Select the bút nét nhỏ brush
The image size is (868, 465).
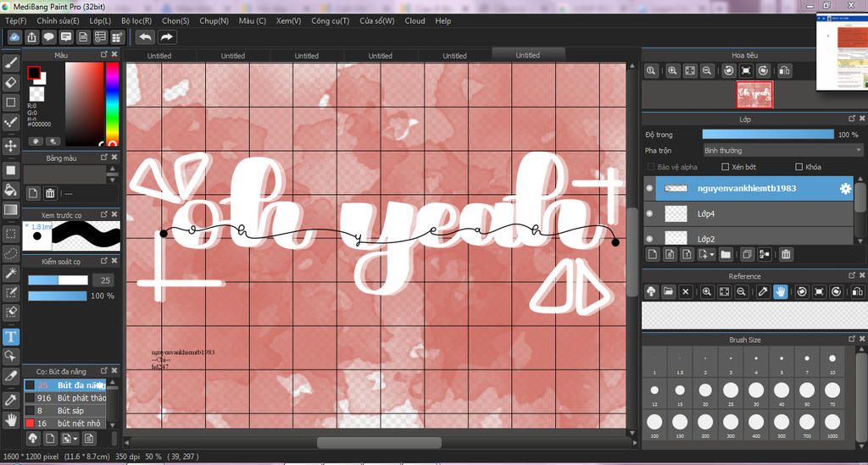[x=65, y=423]
